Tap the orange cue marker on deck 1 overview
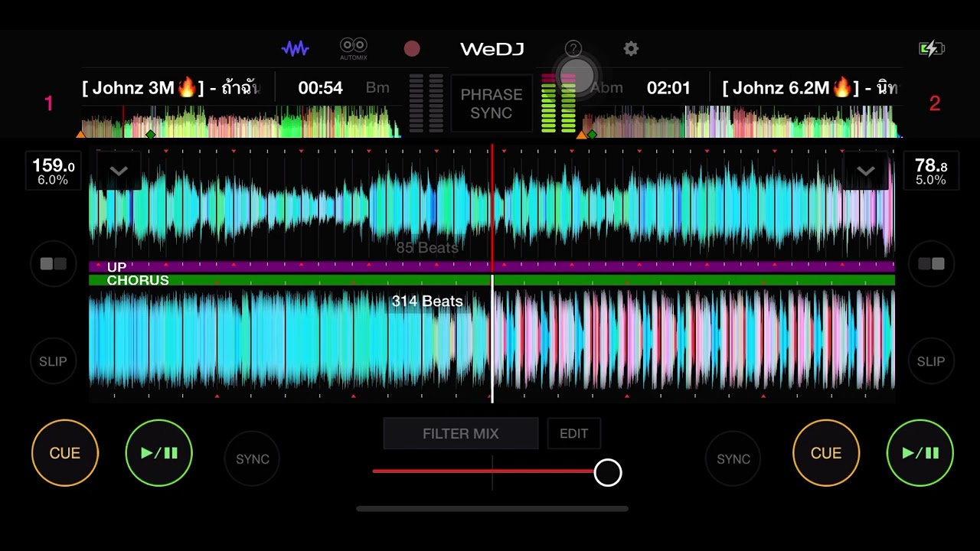Image resolution: width=980 pixels, height=551 pixels. (x=80, y=134)
